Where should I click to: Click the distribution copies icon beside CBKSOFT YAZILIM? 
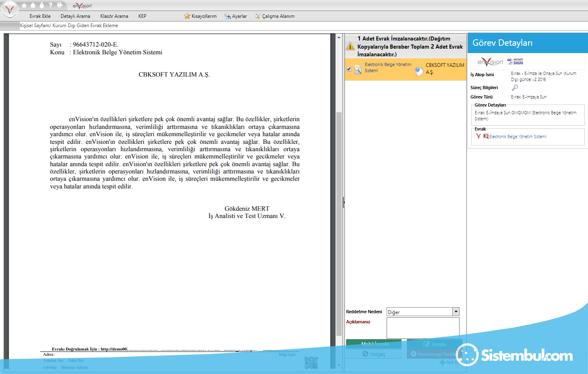click(419, 71)
